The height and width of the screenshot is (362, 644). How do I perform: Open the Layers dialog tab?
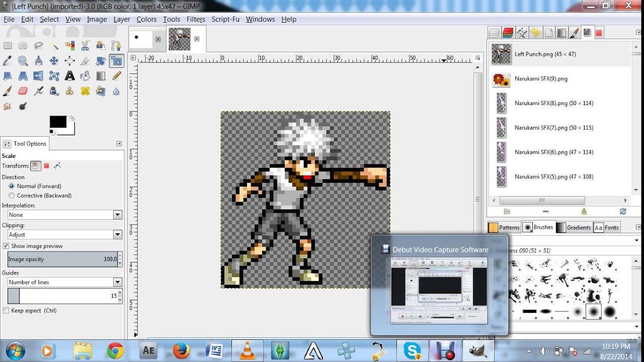click(495, 33)
